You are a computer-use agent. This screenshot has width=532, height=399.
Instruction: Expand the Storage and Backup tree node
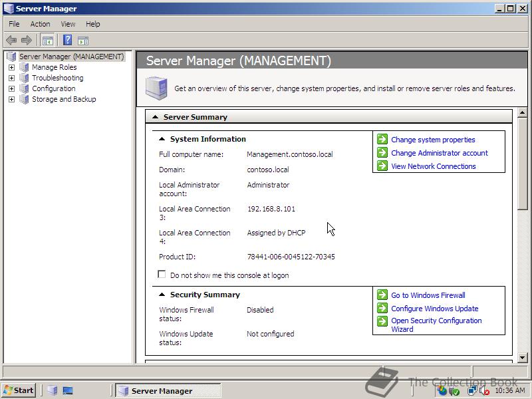click(11, 99)
